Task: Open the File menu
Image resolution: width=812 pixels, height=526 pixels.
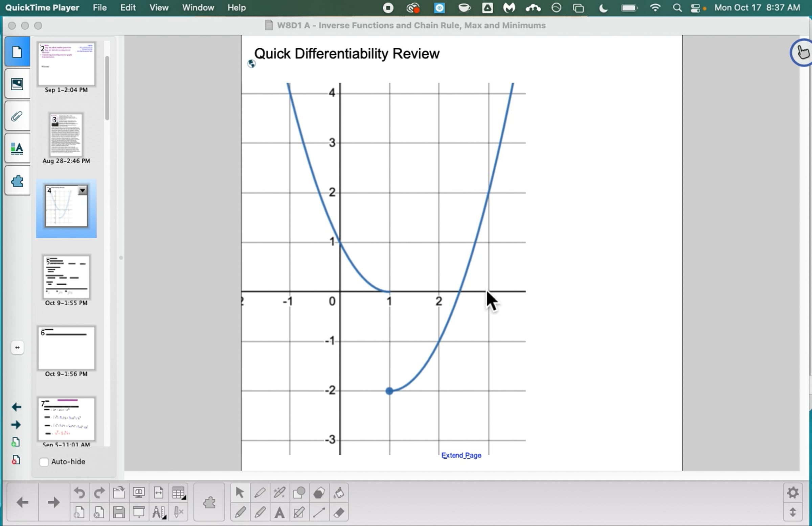Action: (99, 7)
